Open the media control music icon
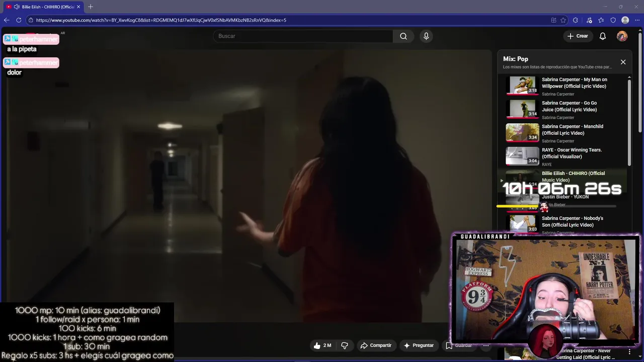The image size is (644, 362). point(589,20)
